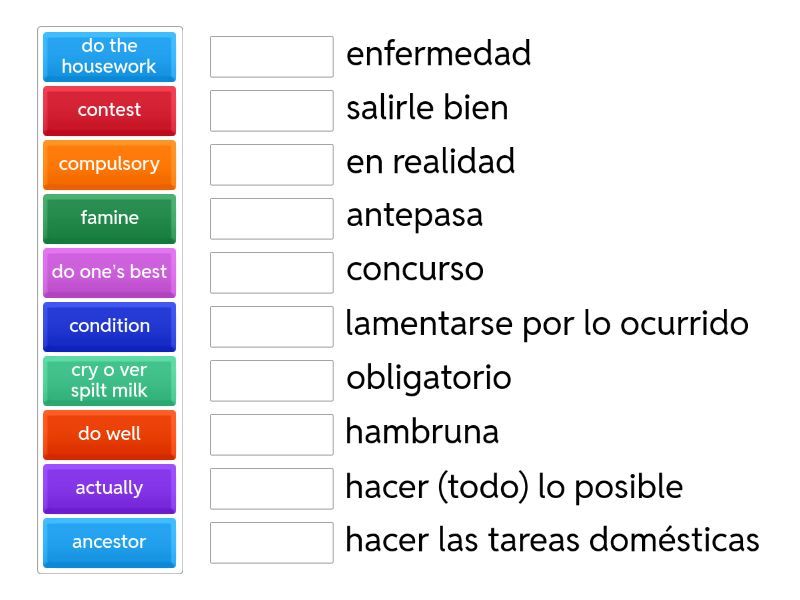
Task: Choose the blue 'condition' tile
Action: click(109, 326)
